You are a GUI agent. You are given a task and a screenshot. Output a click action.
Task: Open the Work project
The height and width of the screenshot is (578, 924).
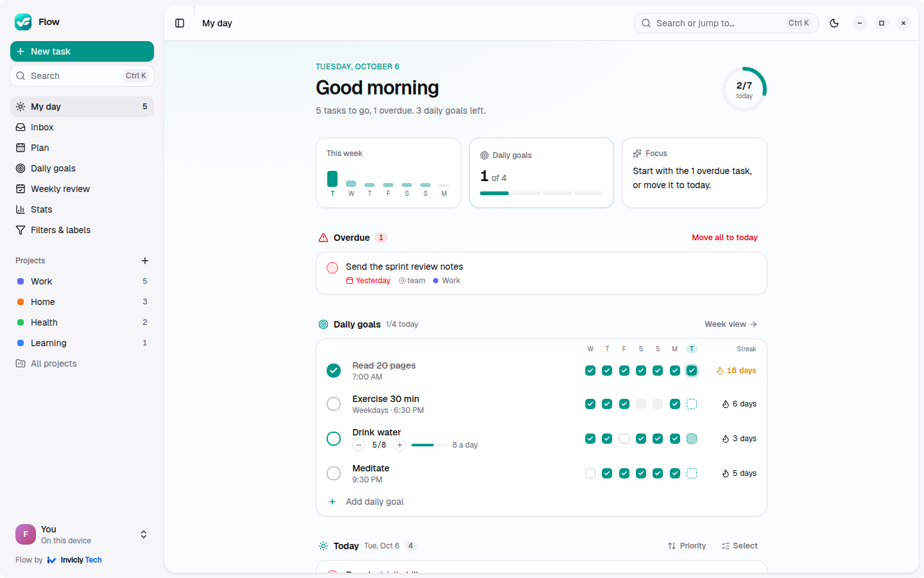click(82, 281)
